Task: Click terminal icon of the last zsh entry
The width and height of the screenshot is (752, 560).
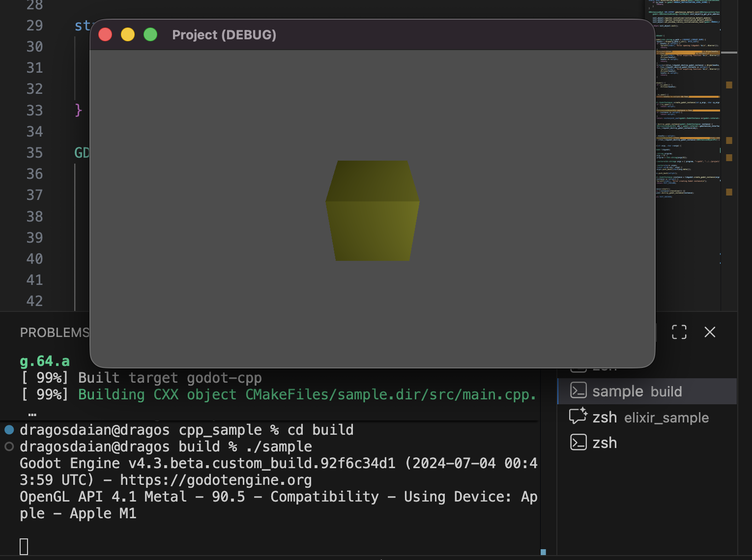Action: pos(578,443)
